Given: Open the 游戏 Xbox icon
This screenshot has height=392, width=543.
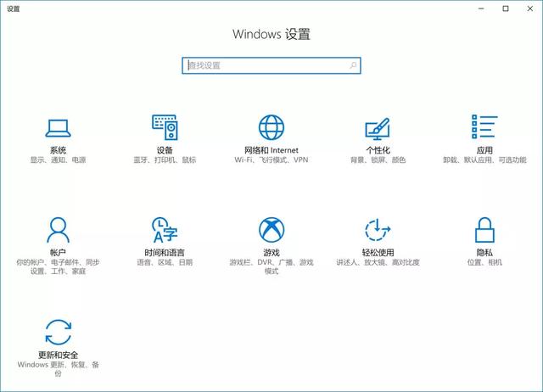Looking at the screenshot, I should pos(271,230).
